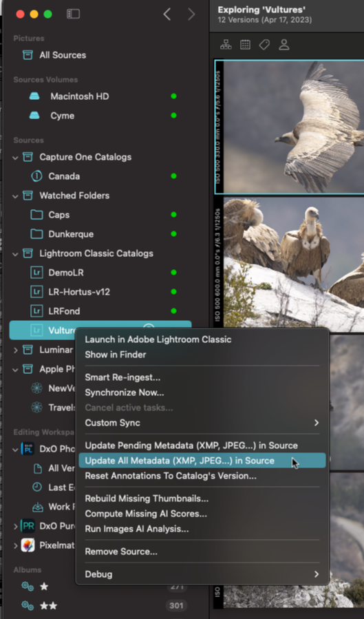Go back with the left arrow
The height and width of the screenshot is (619, 364).
point(167,14)
